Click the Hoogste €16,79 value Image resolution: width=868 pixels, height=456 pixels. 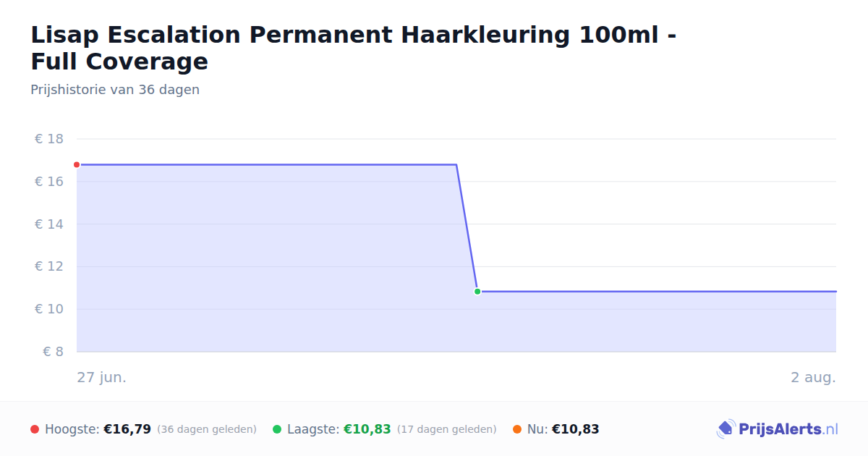click(127, 429)
